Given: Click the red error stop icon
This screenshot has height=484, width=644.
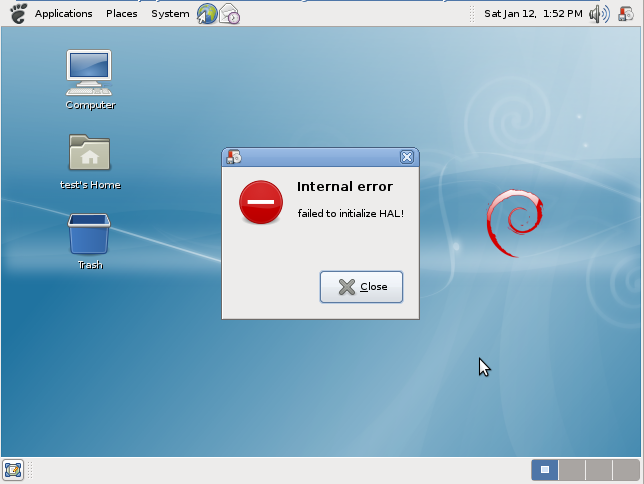Looking at the screenshot, I should [261, 202].
